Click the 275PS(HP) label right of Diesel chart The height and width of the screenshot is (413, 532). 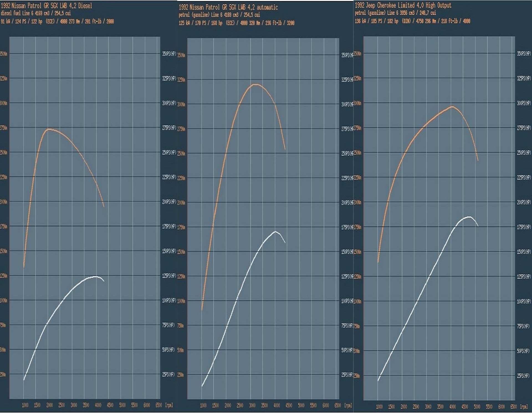(x=169, y=128)
